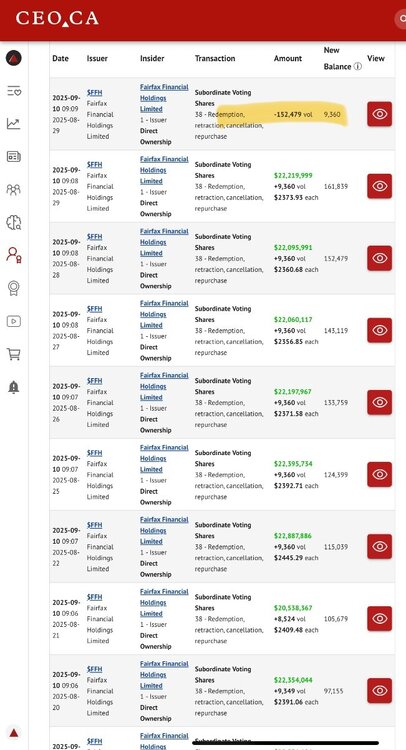View details of the -152,479 vol transaction
406x750 pixels.
tap(379, 114)
